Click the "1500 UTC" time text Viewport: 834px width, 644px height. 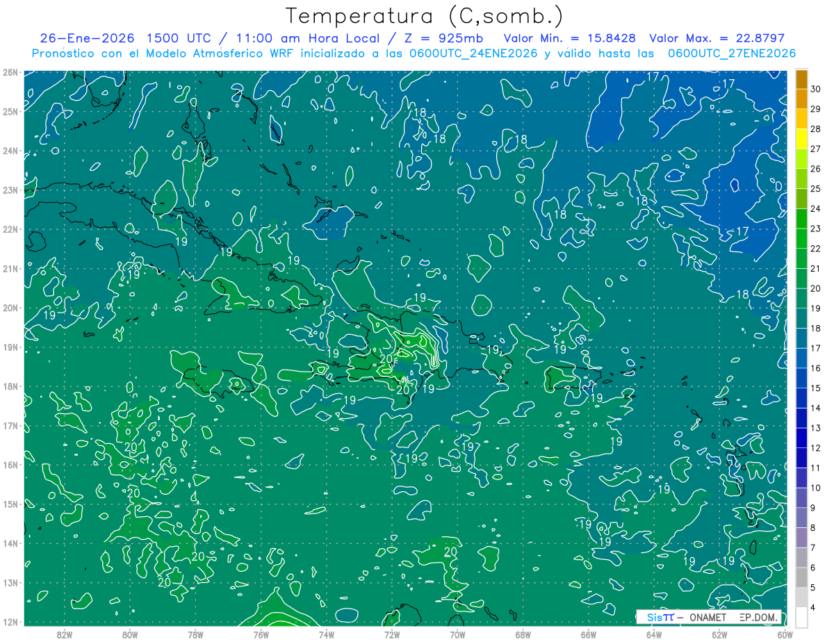tap(179, 38)
